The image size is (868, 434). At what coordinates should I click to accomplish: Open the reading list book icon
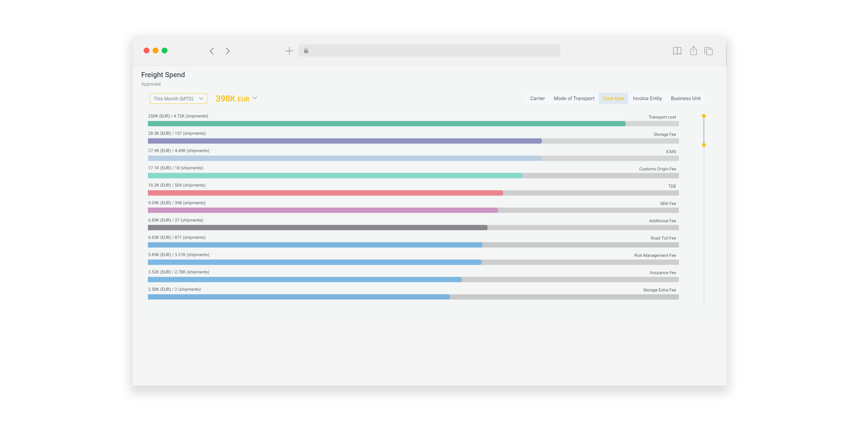coord(677,51)
